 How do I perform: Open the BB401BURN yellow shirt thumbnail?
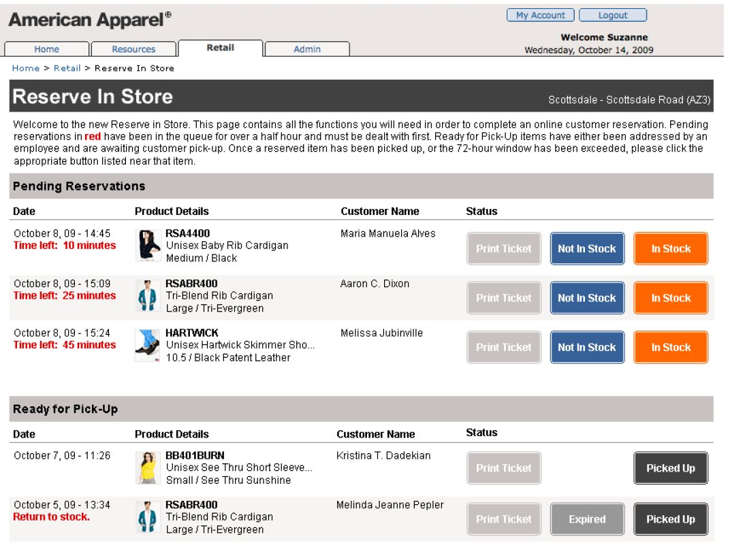[148, 467]
